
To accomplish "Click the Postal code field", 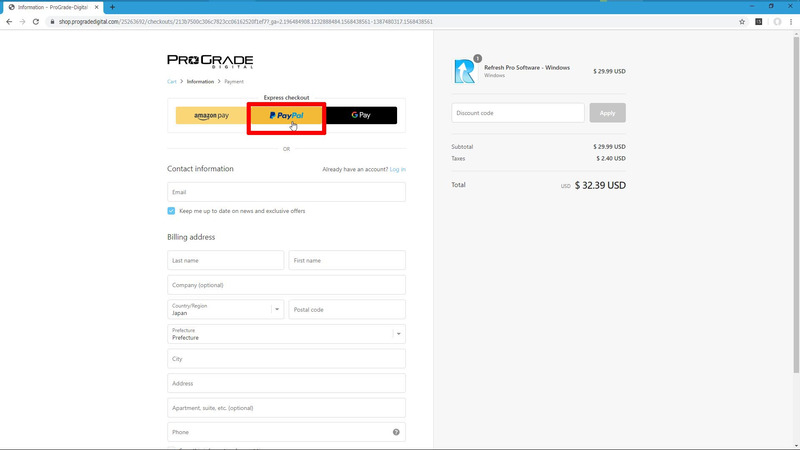I will tap(347, 309).
